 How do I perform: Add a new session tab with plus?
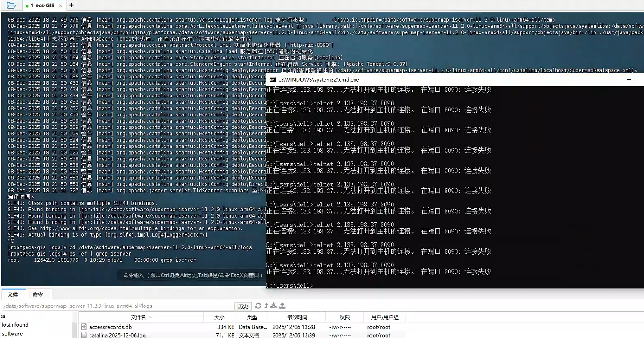pyautogui.click(x=71, y=5)
